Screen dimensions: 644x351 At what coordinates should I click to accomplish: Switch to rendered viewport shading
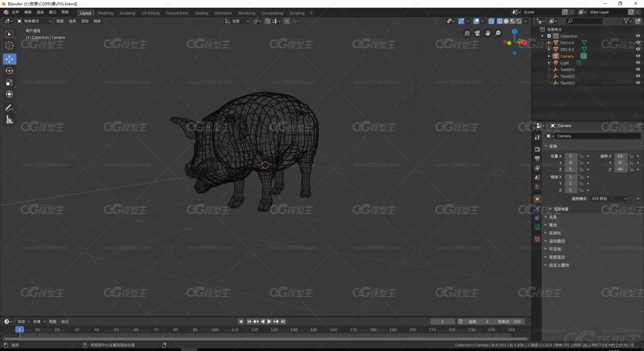[519, 21]
